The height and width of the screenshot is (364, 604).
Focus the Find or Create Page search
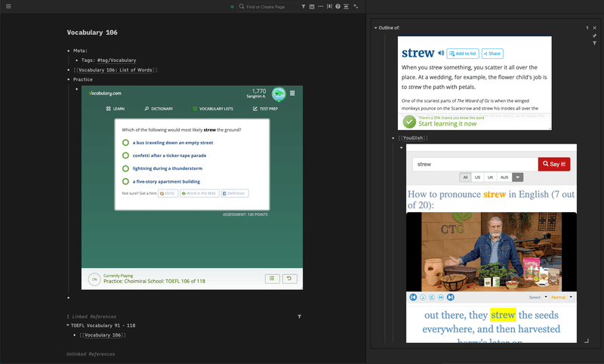coord(268,7)
